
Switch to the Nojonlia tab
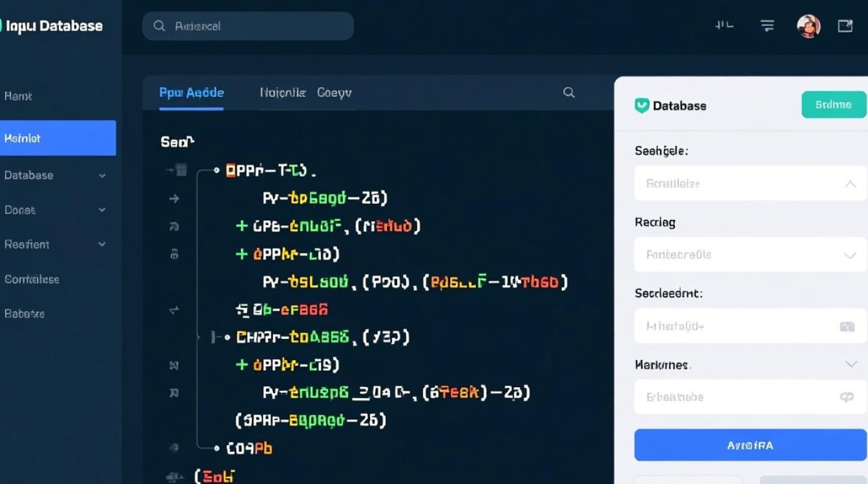(x=282, y=92)
